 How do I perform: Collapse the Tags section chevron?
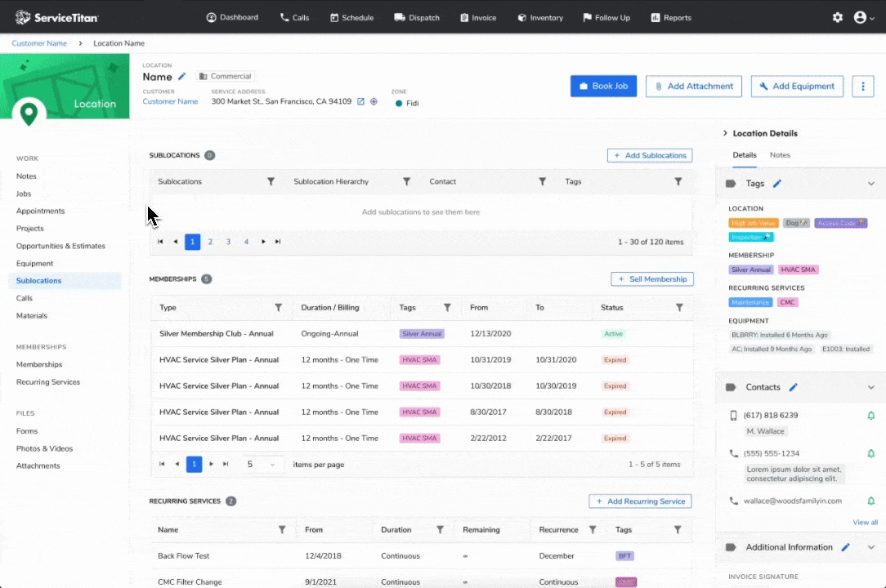[870, 184]
